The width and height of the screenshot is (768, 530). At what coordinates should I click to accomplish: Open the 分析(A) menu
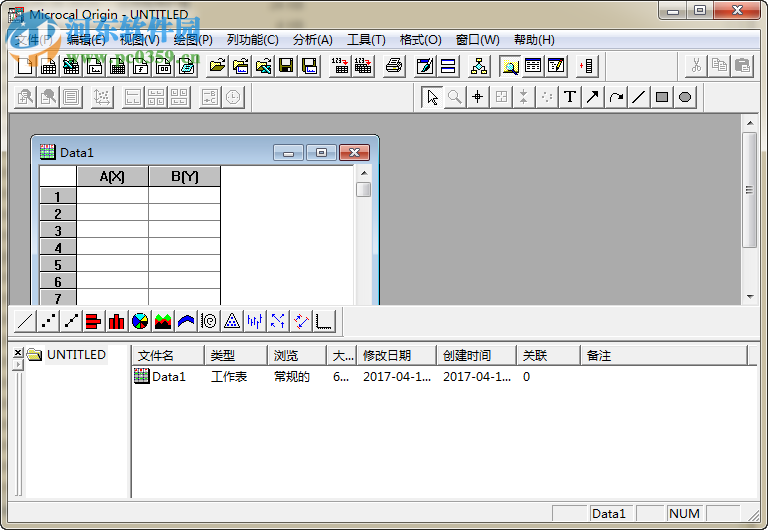[312, 40]
